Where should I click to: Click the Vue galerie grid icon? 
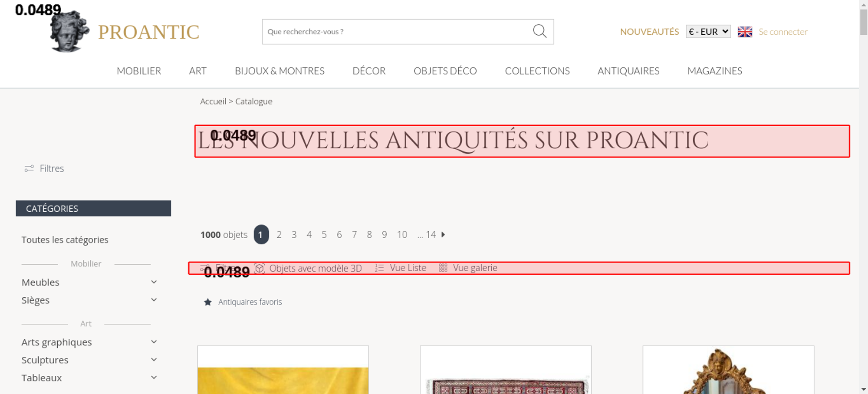coord(443,268)
